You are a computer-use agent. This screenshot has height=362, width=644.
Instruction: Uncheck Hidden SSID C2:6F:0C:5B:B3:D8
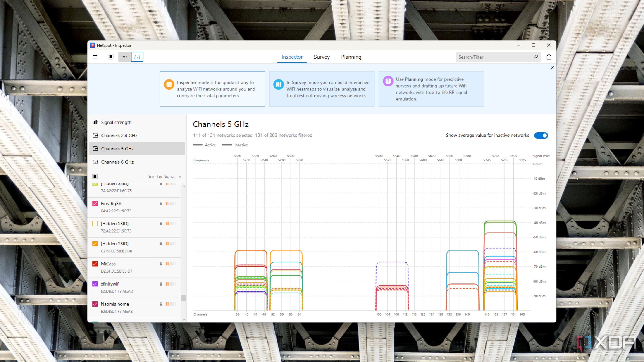95,244
